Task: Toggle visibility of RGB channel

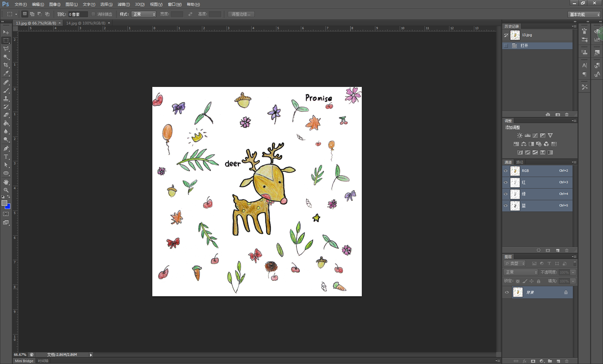Action: click(506, 171)
